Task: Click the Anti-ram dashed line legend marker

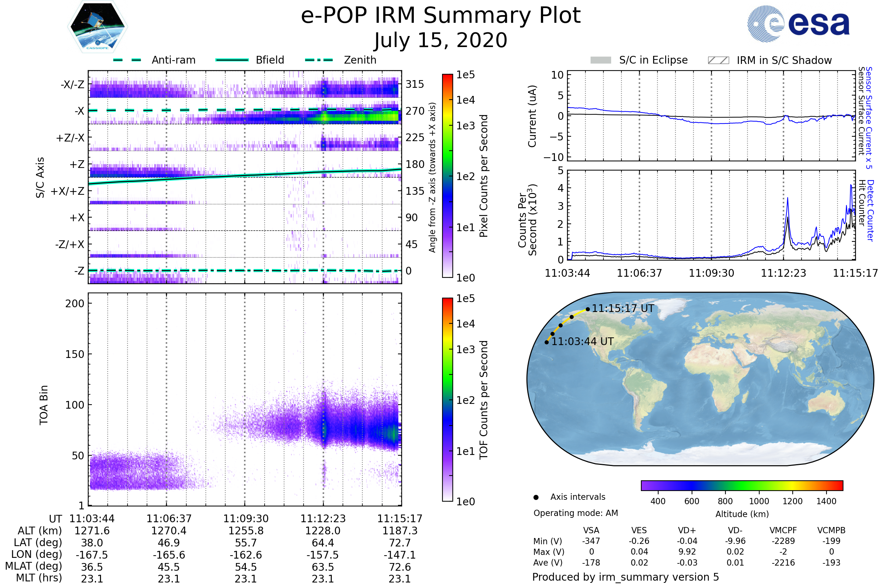Action: 127,60
